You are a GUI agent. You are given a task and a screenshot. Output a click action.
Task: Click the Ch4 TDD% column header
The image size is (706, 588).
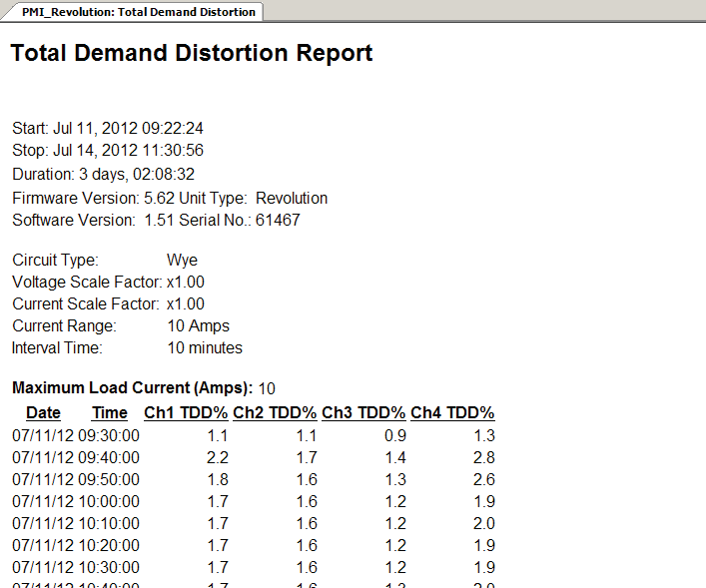[452, 413]
